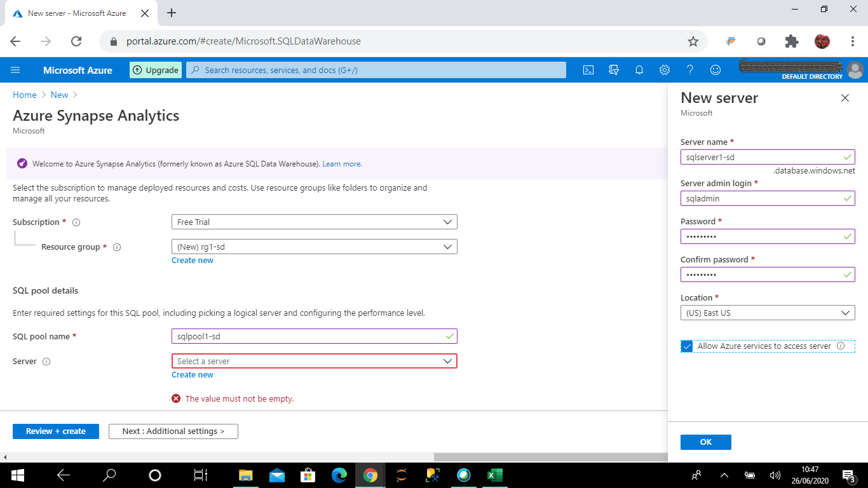The image size is (868, 488).
Task: Click the Microsoft Azure portal home title
Action: coord(78,71)
